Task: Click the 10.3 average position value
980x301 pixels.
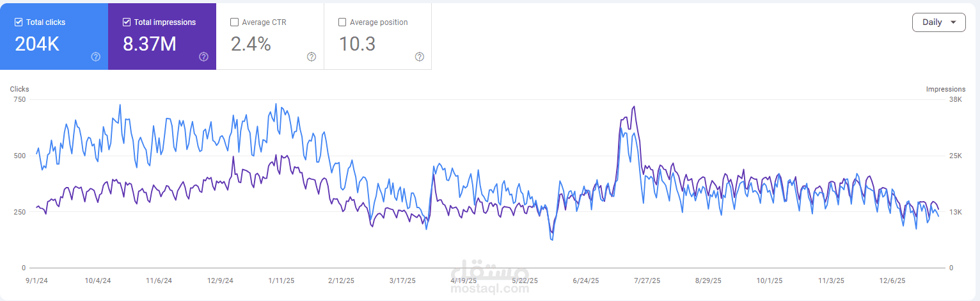Action: [357, 44]
